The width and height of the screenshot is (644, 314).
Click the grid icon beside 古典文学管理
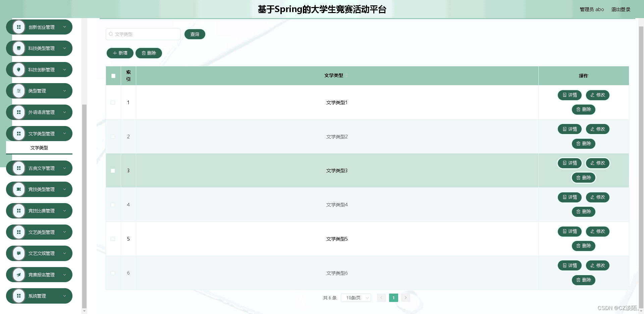click(x=19, y=168)
